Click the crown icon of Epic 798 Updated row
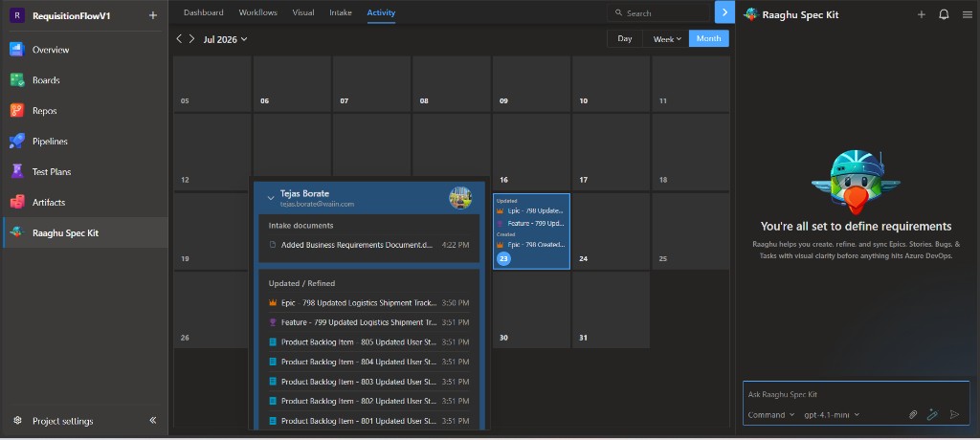 (x=273, y=302)
